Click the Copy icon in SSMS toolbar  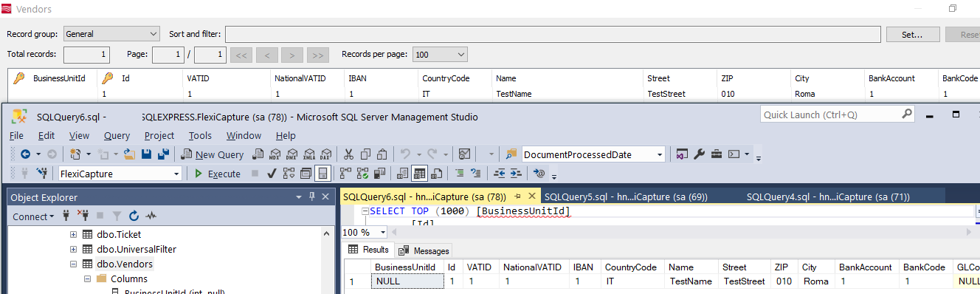[365, 154]
